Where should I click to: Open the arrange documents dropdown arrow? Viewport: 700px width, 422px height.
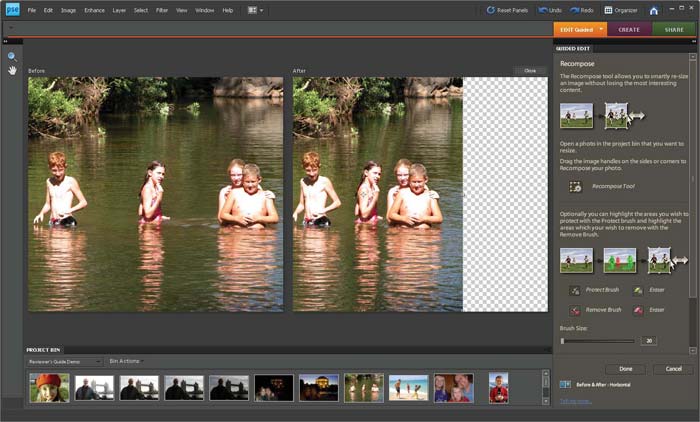(261, 10)
